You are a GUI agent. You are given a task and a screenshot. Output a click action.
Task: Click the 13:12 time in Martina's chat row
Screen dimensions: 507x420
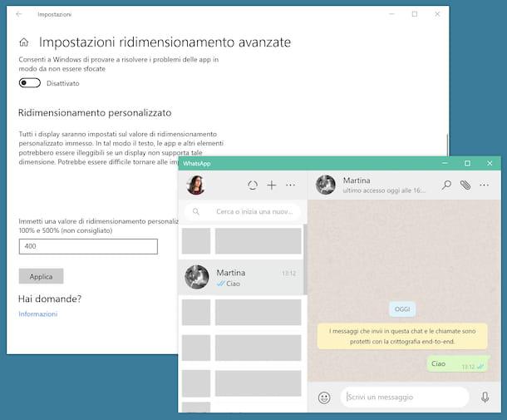[288, 274]
